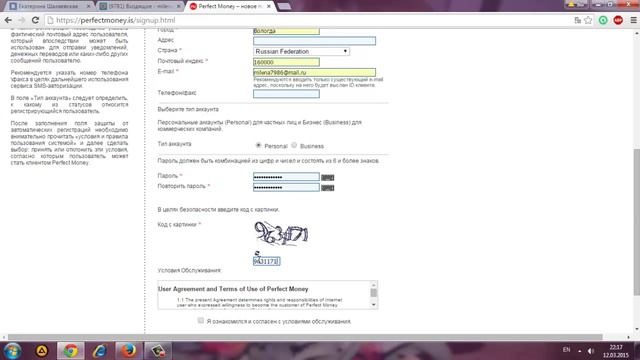Open virtual keyboard icon beside Пароль
This screenshot has height=360, width=640.
coord(327,178)
